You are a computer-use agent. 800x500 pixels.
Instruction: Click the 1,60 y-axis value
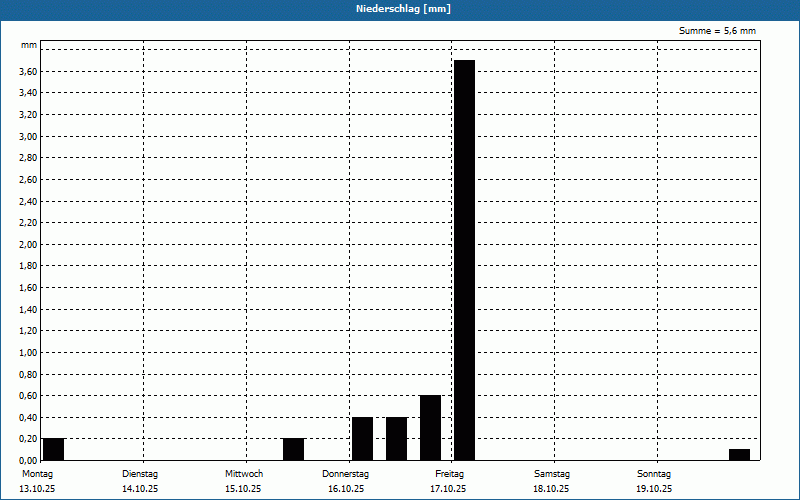click(x=28, y=287)
